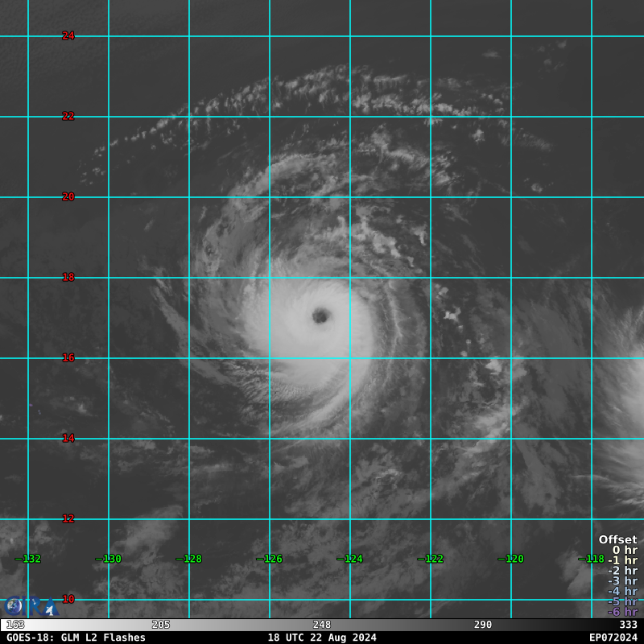Image resolution: width=644 pixels, height=644 pixels.
Task: Click the Offset legend heading
Action: pos(617,540)
